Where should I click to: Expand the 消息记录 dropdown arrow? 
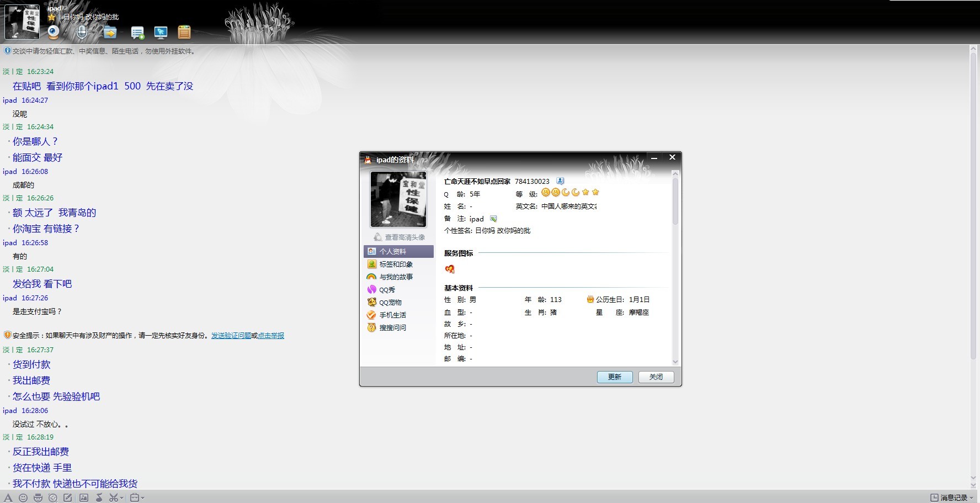pos(971,498)
